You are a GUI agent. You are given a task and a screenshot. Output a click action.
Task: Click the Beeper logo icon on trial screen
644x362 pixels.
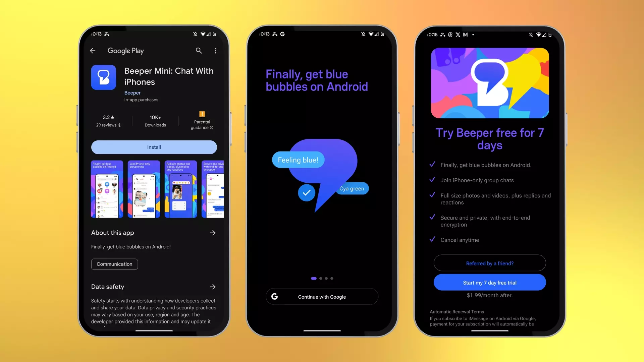pos(490,82)
